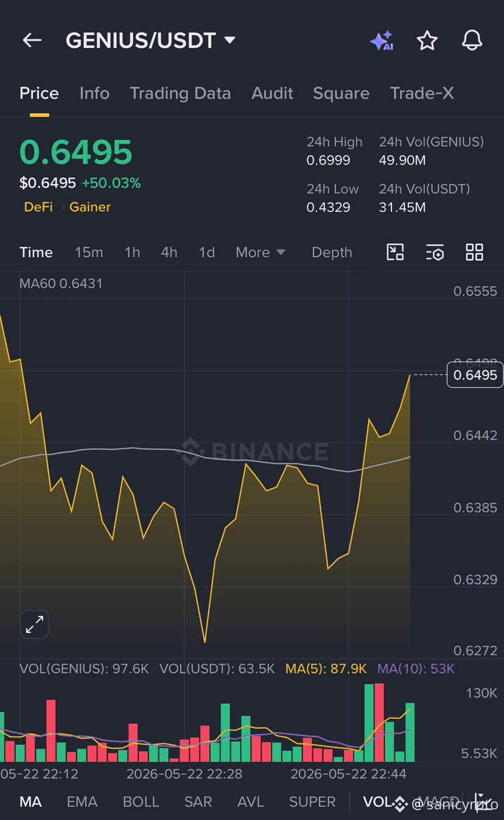Viewport: 504px width, 820px height.
Task: Tap the 0.6329 price axis label
Action: pos(475,579)
